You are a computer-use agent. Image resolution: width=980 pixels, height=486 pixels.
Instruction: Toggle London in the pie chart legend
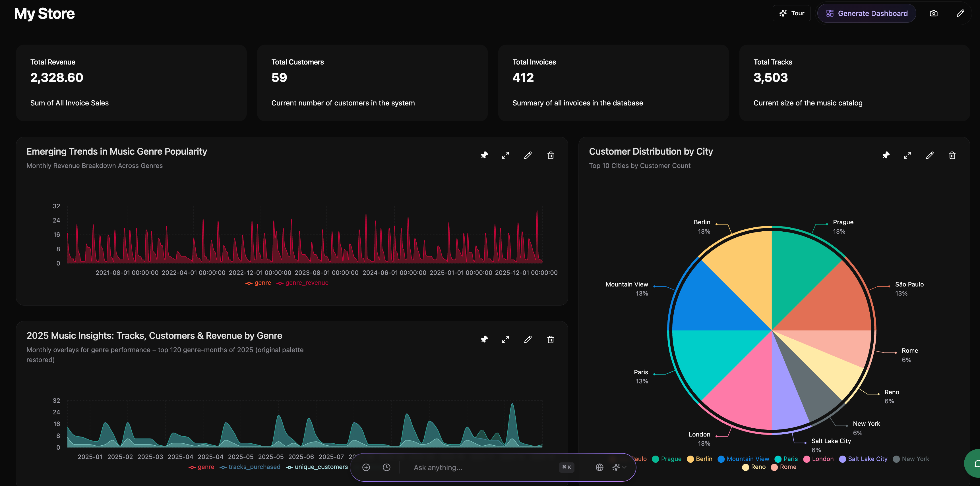[818, 459]
